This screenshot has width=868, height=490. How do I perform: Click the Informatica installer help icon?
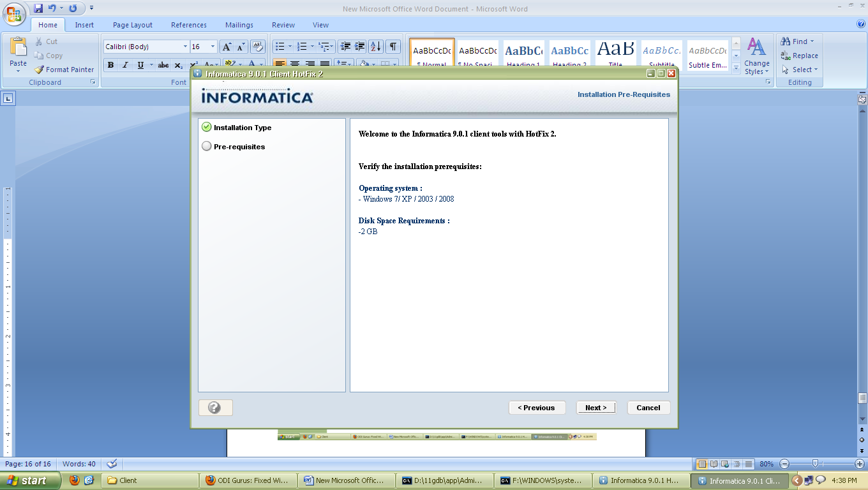tap(215, 408)
